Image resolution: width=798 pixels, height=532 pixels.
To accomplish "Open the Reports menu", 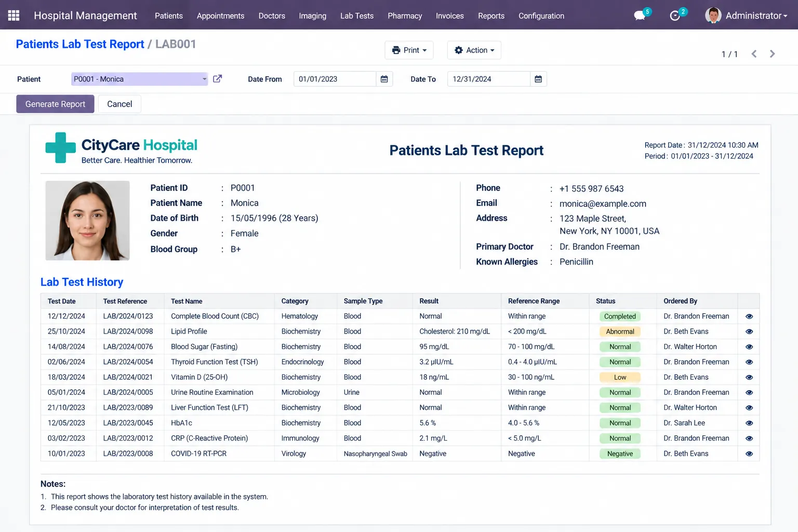I will click(x=491, y=16).
